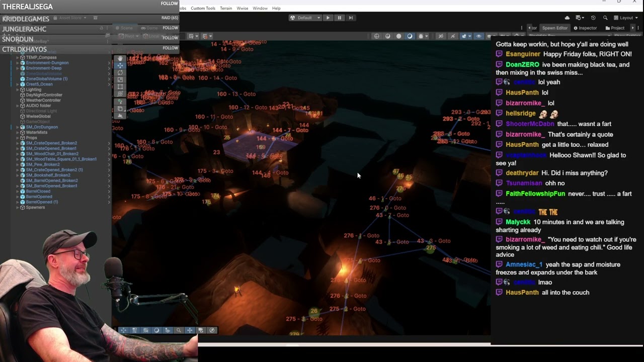Select wireframe globe draw mode icon
Viewport: 644px width, 362px height.
coord(377,36)
